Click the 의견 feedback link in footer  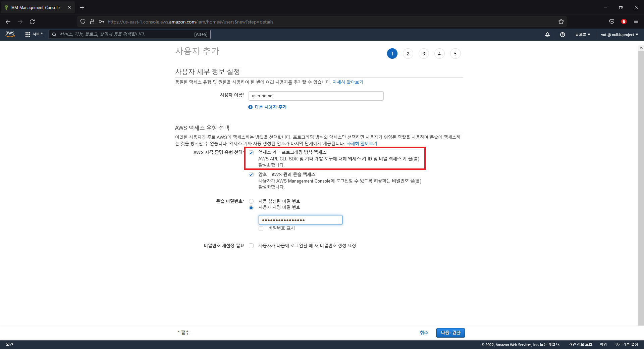pyautogui.click(x=10, y=345)
